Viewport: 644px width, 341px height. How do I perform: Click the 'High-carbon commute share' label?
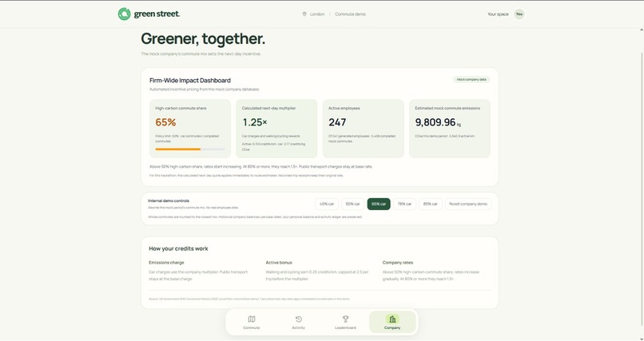click(181, 109)
